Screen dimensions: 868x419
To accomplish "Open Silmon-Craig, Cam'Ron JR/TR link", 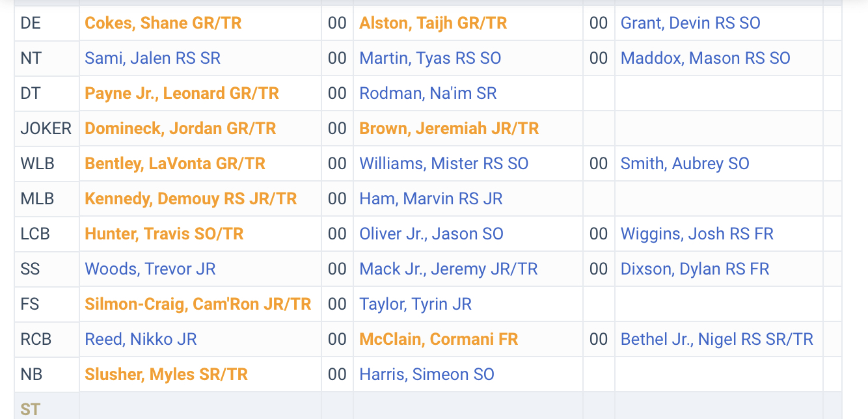I will click(198, 304).
